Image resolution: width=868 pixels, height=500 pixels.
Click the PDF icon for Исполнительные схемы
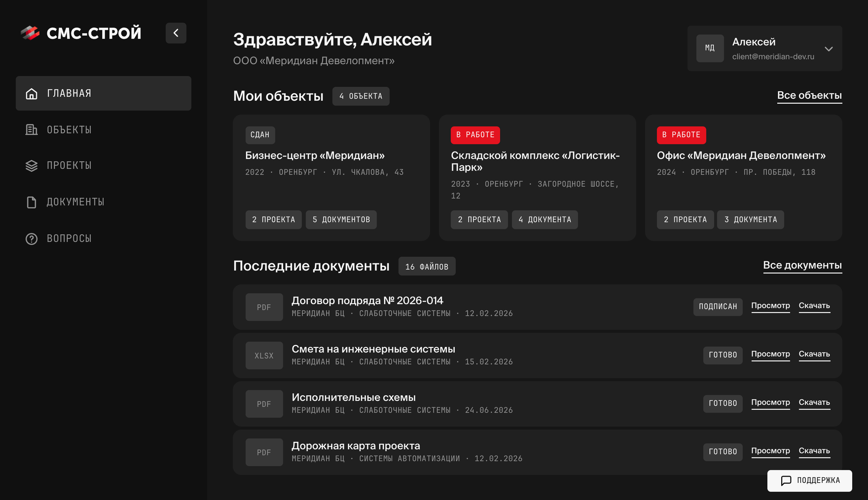[264, 404]
